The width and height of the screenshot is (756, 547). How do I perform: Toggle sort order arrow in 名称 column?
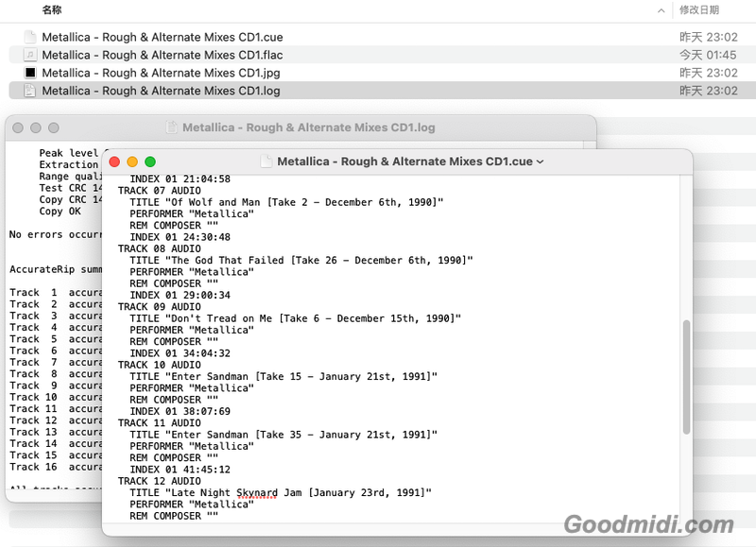pyautogui.click(x=661, y=10)
